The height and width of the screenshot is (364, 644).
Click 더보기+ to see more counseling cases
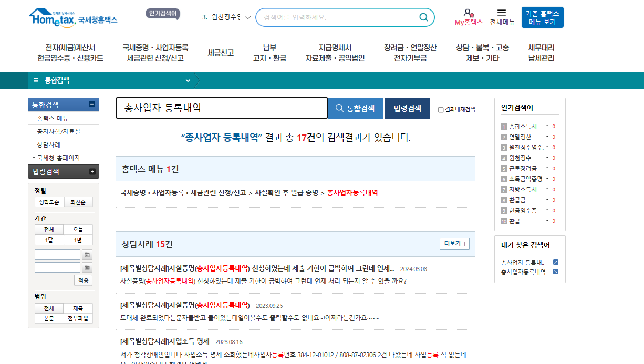[454, 244]
